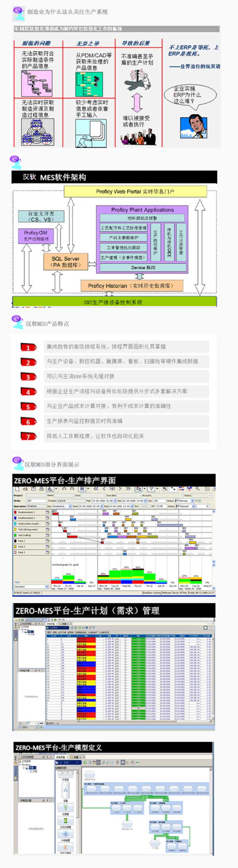Click Shopfloor running status bar entry
This screenshot has width=238, height=868.
152,592
